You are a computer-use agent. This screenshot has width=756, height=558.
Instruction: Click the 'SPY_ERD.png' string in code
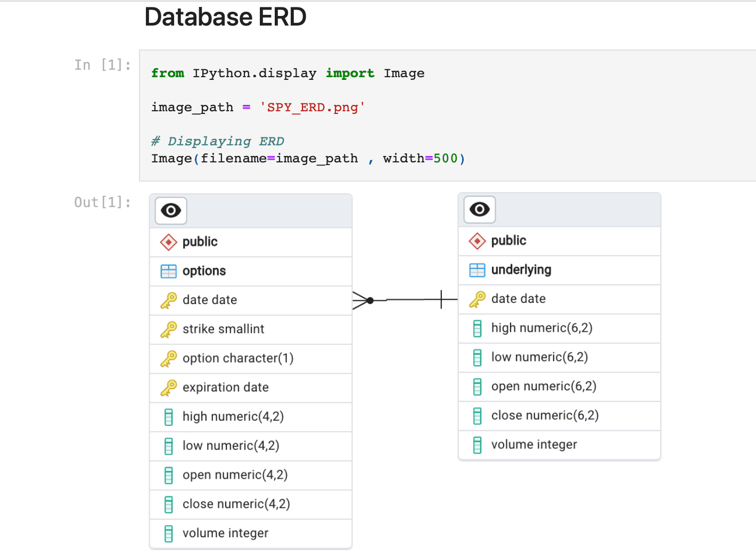pyautogui.click(x=313, y=107)
